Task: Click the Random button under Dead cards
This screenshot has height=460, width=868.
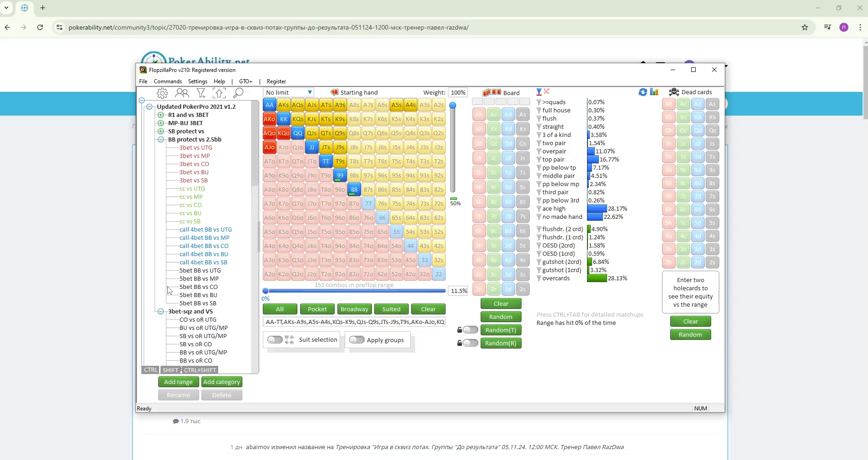Action: [690, 335]
